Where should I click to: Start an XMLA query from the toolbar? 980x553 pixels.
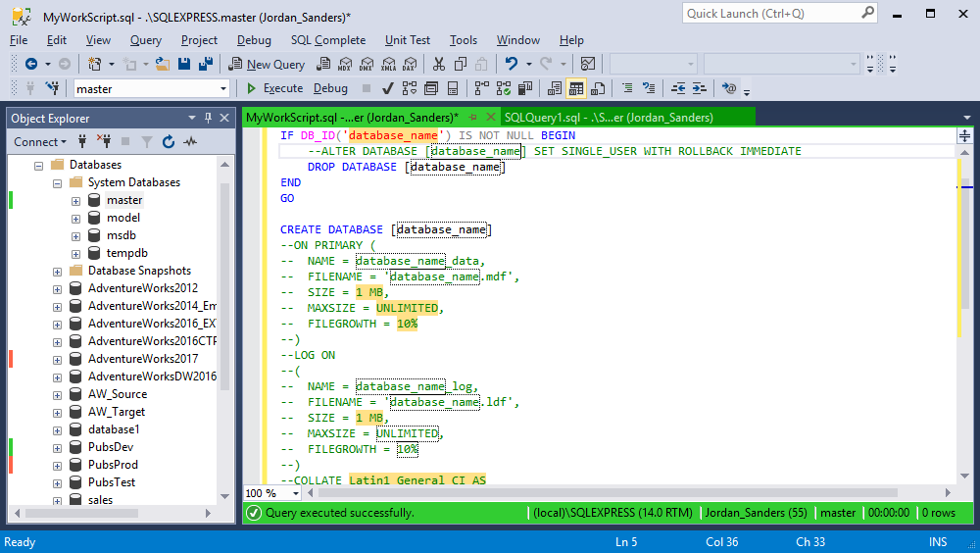[x=389, y=64]
